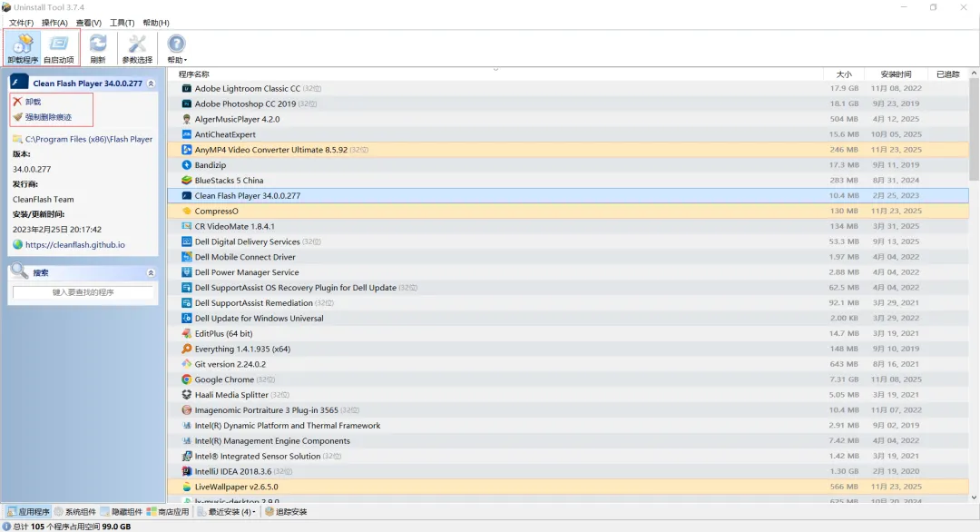Select Dell Update for Windows Universal

pyautogui.click(x=568, y=318)
